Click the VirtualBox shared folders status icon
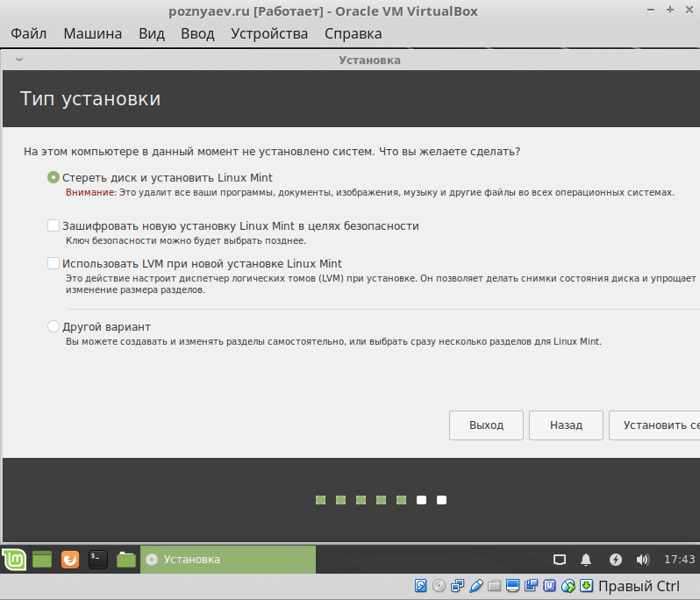Screen dimensions: 700x600 click(x=494, y=586)
